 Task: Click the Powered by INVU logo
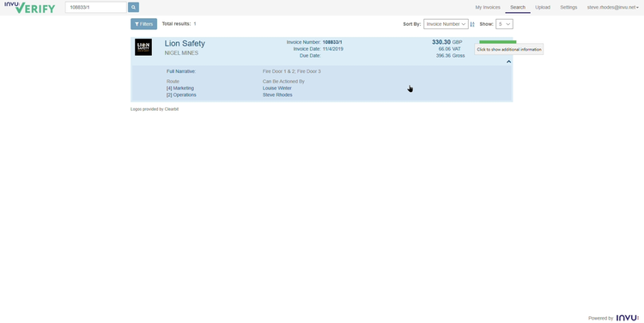(x=627, y=318)
